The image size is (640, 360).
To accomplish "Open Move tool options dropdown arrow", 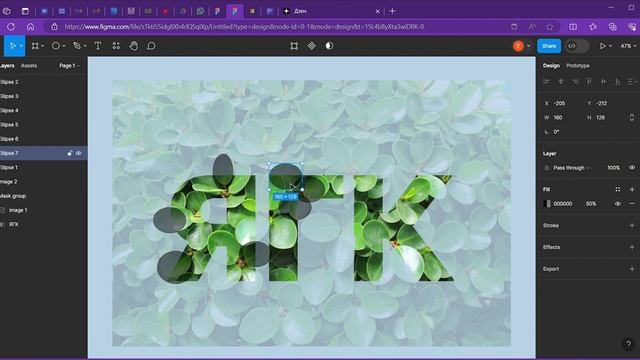I will point(21,46).
